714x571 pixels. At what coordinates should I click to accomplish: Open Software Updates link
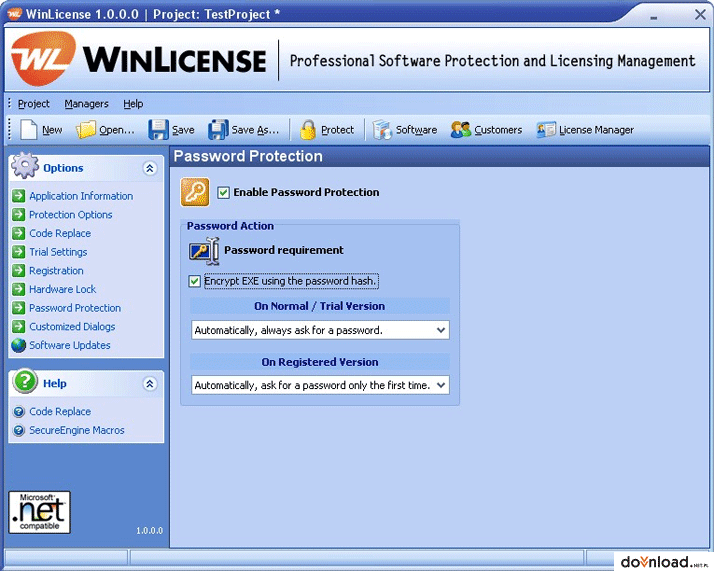(x=70, y=345)
